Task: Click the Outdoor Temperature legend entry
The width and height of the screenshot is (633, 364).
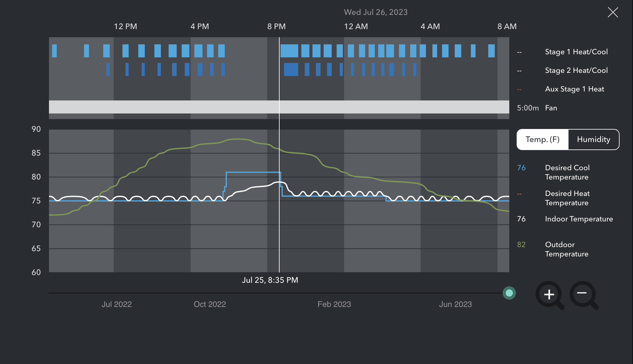Action: (566, 249)
